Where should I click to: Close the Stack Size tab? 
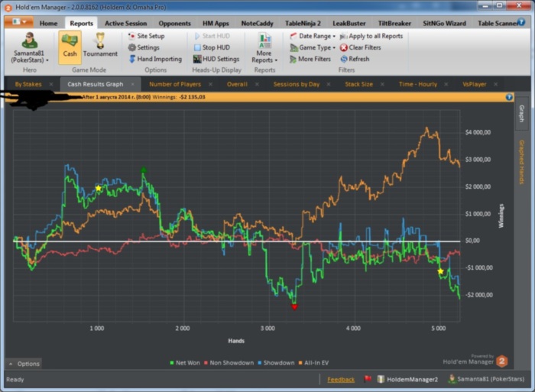tap(382, 84)
